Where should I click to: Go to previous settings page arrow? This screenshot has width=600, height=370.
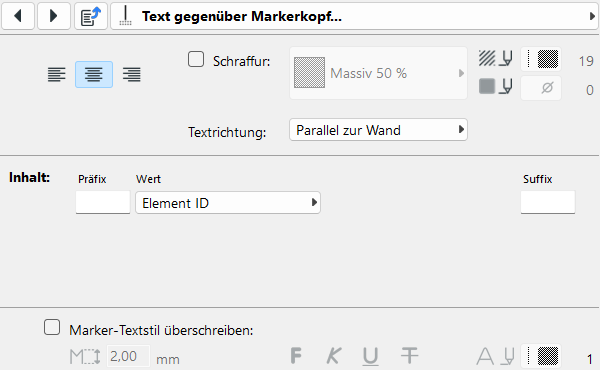tap(18, 16)
